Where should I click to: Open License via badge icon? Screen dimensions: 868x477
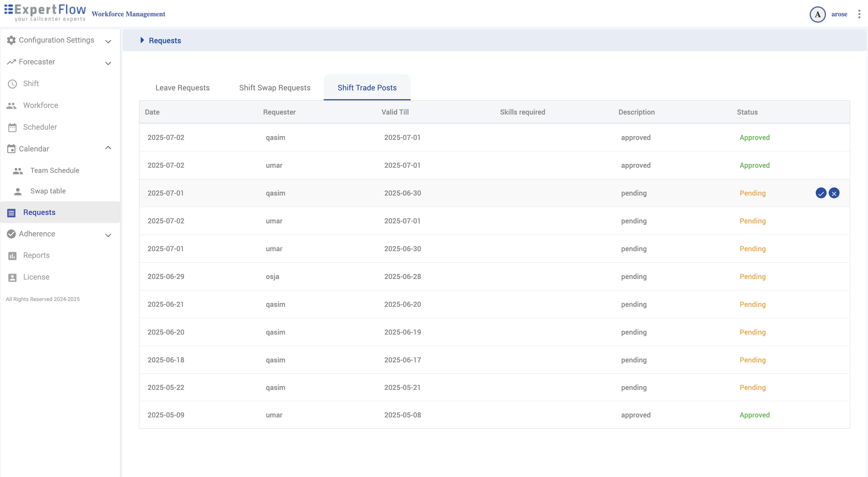click(12, 277)
